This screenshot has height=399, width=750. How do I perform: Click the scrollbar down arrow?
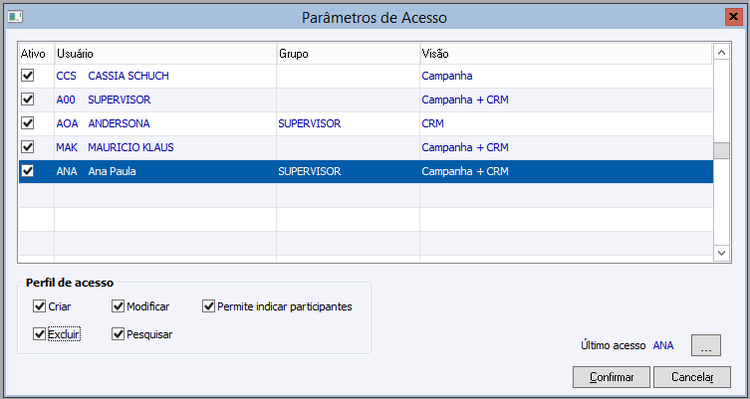pyautogui.click(x=721, y=253)
